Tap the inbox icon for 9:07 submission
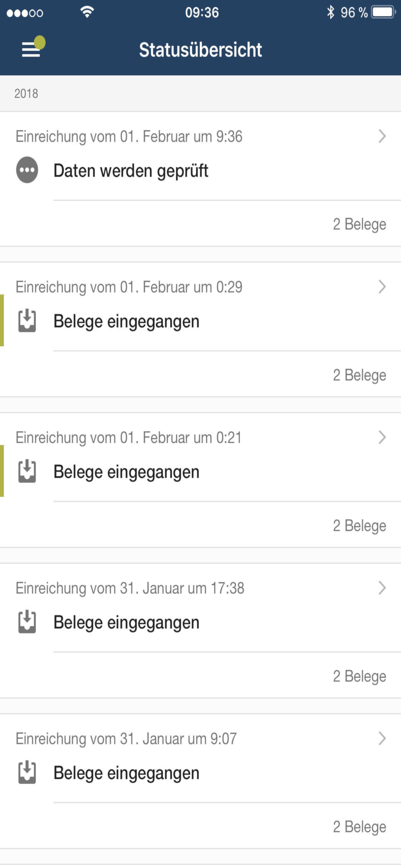The width and height of the screenshot is (401, 868). [x=27, y=772]
